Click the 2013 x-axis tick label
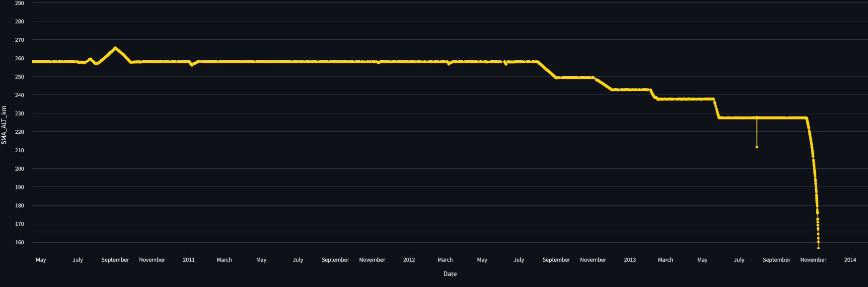Viewport: 868px width, 287px height. point(630,260)
